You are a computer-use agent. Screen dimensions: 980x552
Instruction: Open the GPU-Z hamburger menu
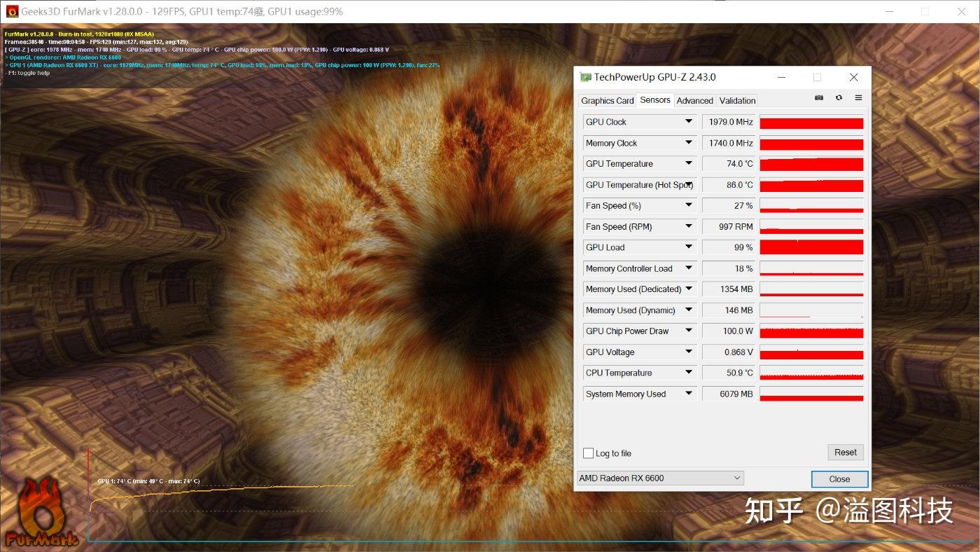click(858, 98)
